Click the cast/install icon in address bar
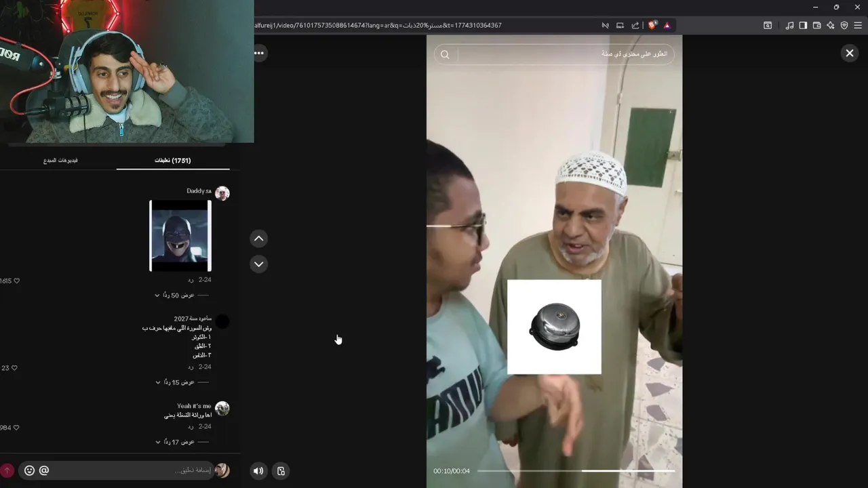Image resolution: width=868 pixels, height=488 pixels. click(x=620, y=25)
